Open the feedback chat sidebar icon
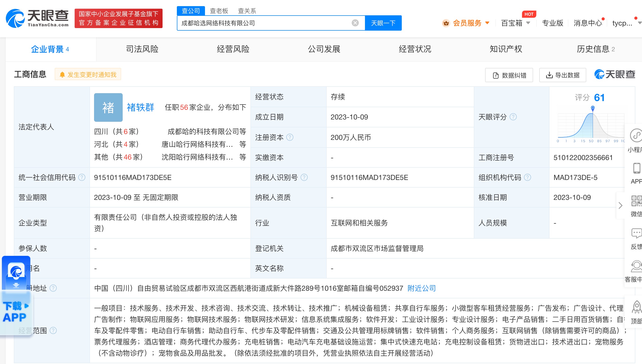 coord(636,233)
